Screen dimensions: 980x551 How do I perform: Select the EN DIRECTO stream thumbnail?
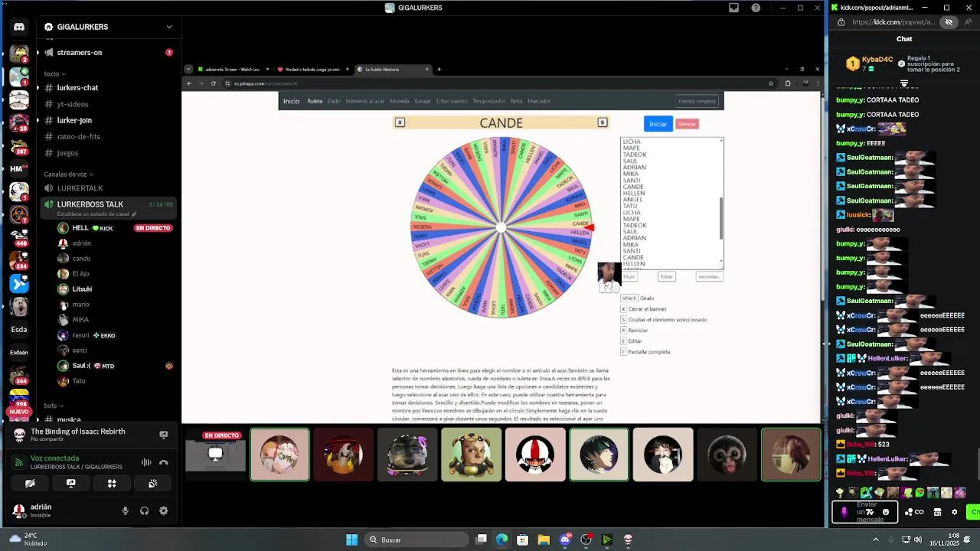pos(215,455)
